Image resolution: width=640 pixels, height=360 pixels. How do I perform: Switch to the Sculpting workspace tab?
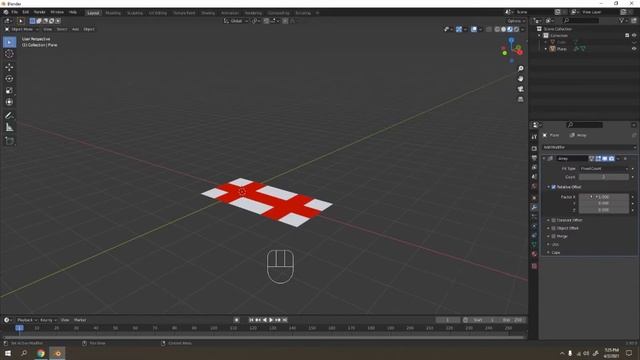(x=135, y=13)
